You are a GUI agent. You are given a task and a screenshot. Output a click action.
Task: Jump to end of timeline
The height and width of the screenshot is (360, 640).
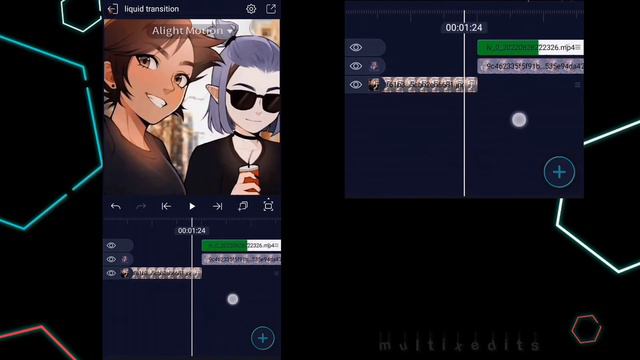click(217, 207)
